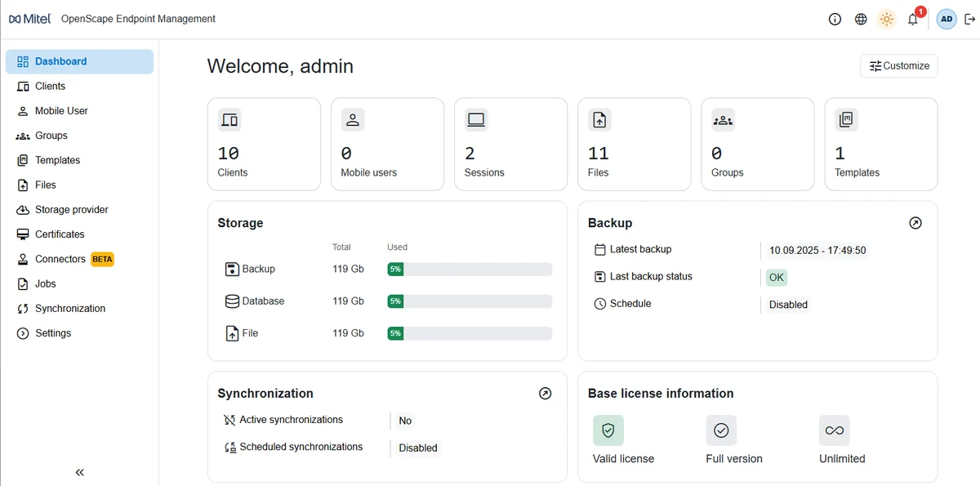The image size is (980, 486).
Task: Open the 11 Files card
Action: (x=634, y=145)
